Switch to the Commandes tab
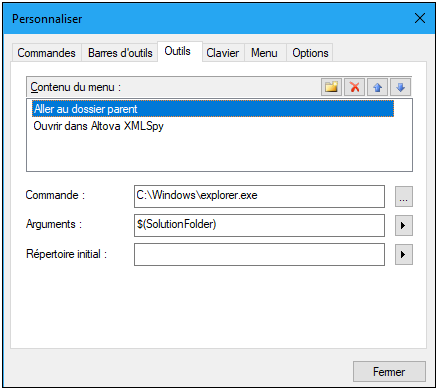This screenshot has height=390, width=438. [46, 53]
